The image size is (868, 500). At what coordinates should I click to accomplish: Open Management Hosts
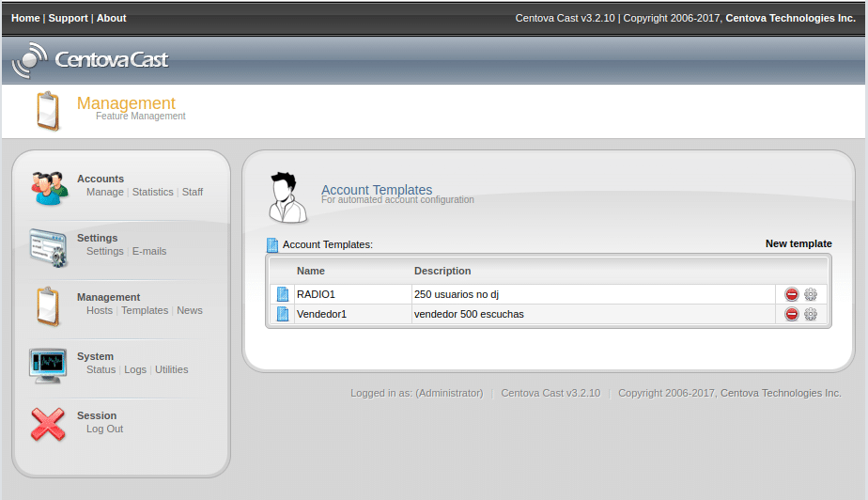pos(100,311)
